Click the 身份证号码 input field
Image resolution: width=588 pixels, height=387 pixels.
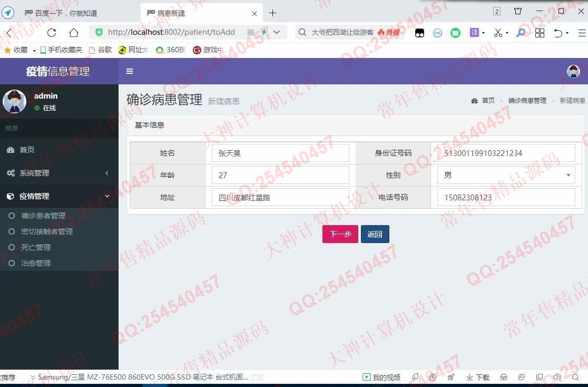click(x=506, y=153)
